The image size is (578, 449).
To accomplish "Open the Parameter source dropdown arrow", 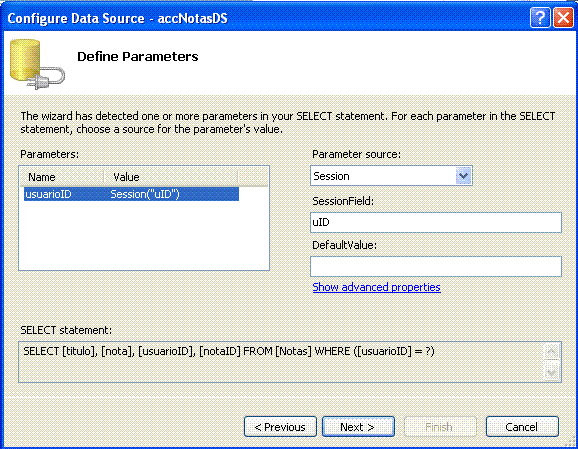I will click(x=463, y=176).
